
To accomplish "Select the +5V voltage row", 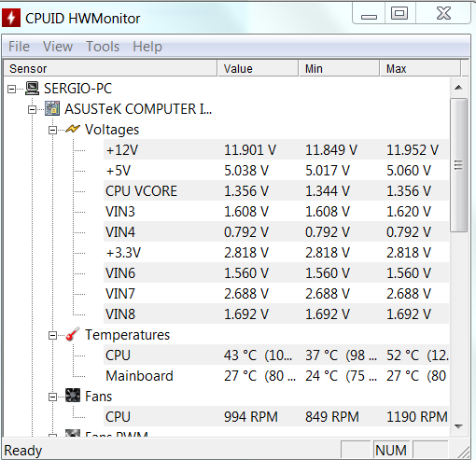I will [x=276, y=170].
